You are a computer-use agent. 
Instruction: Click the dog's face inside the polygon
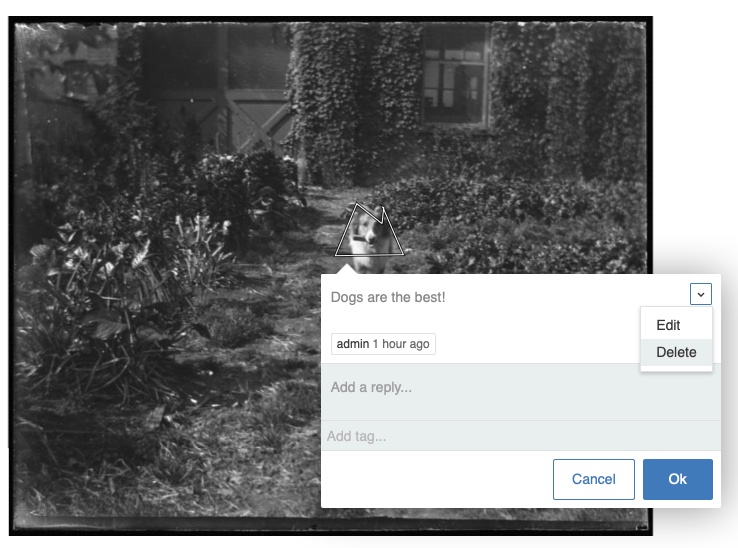coord(366,231)
